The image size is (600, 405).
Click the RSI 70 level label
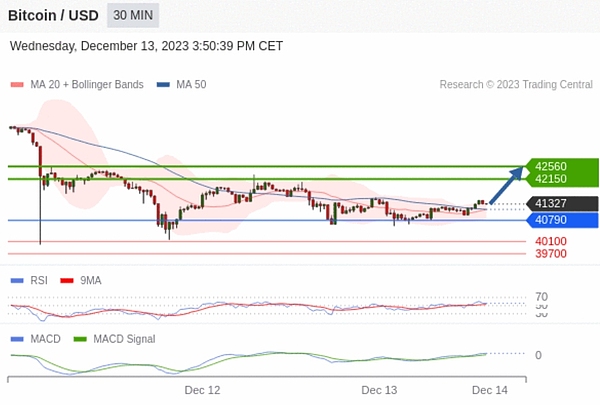pos(541,297)
